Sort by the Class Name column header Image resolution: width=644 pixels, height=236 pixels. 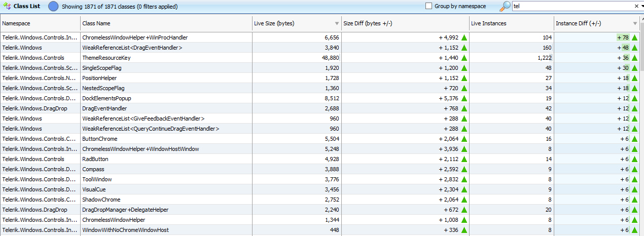pos(166,23)
